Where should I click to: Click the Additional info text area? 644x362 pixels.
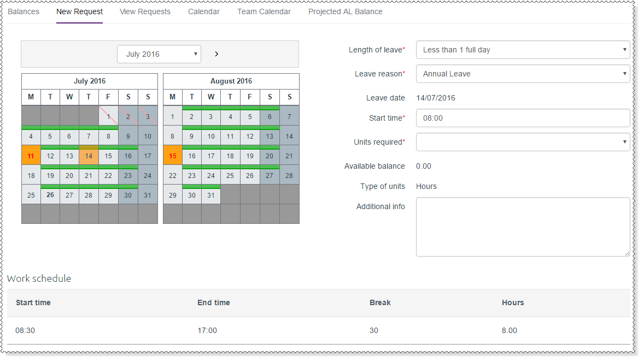pyautogui.click(x=523, y=227)
